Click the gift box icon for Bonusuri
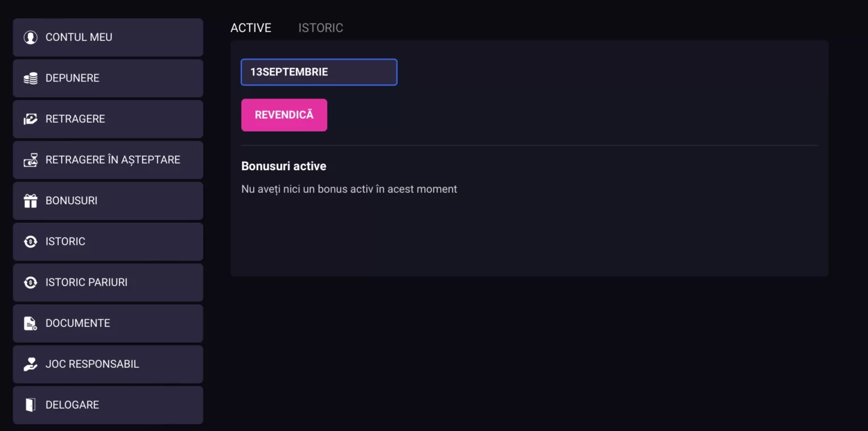Image resolution: width=868 pixels, height=431 pixels. coord(30,201)
